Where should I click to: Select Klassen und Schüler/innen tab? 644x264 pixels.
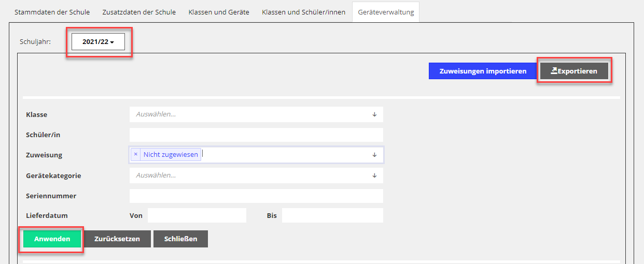click(303, 12)
